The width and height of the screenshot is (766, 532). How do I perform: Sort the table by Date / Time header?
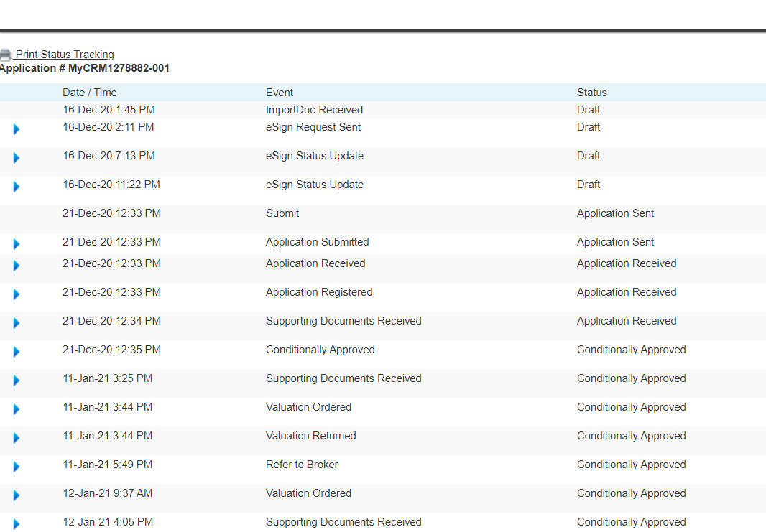pyautogui.click(x=89, y=92)
